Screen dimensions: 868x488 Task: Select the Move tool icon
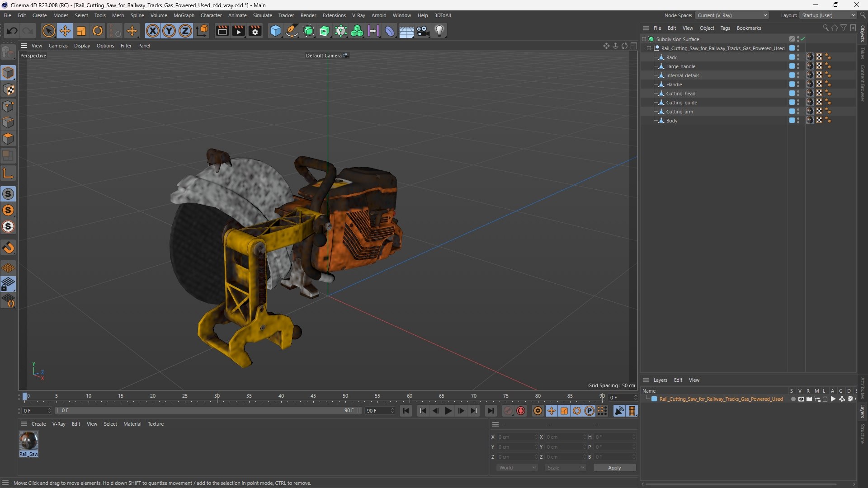pyautogui.click(x=65, y=31)
